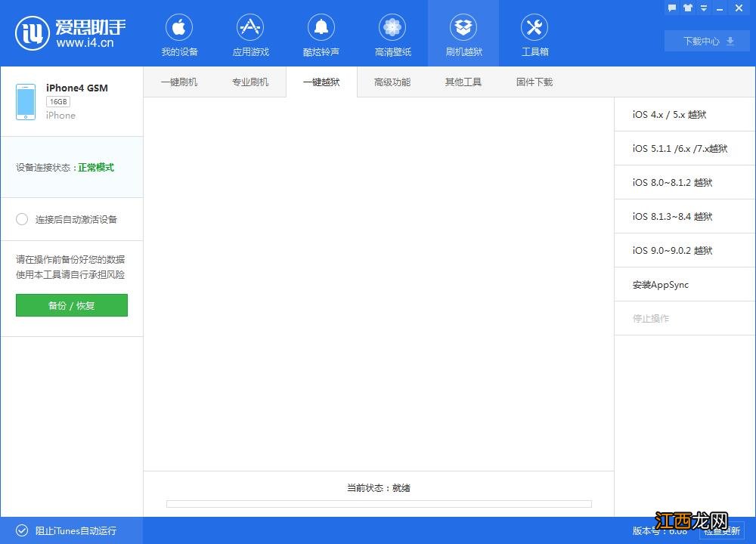The width and height of the screenshot is (756, 544).
Task: Switch to the 专业刷机 tab
Action: tap(250, 82)
